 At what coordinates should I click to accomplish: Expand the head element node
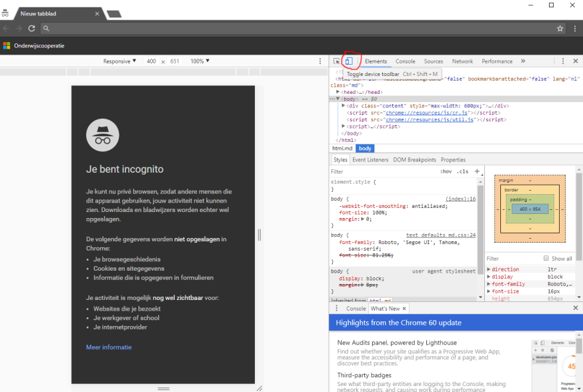[x=338, y=92]
